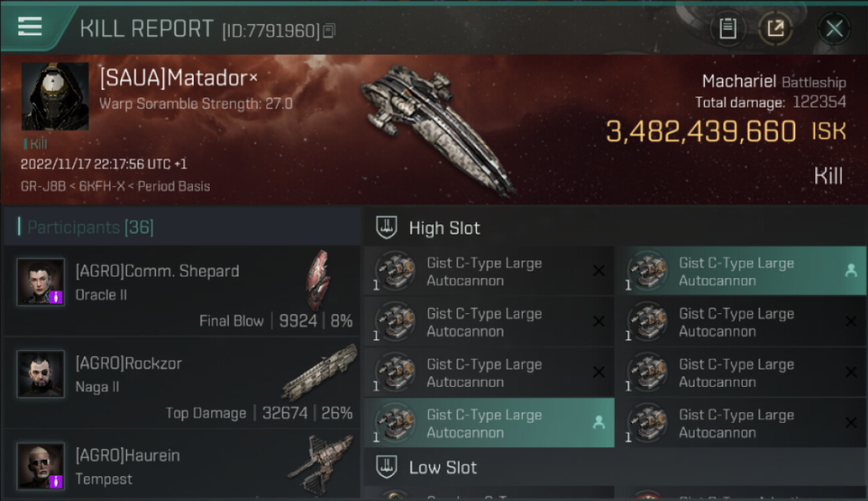The width and height of the screenshot is (868, 501).
Task: Open Haurein's character portrait
Action: coord(41,466)
